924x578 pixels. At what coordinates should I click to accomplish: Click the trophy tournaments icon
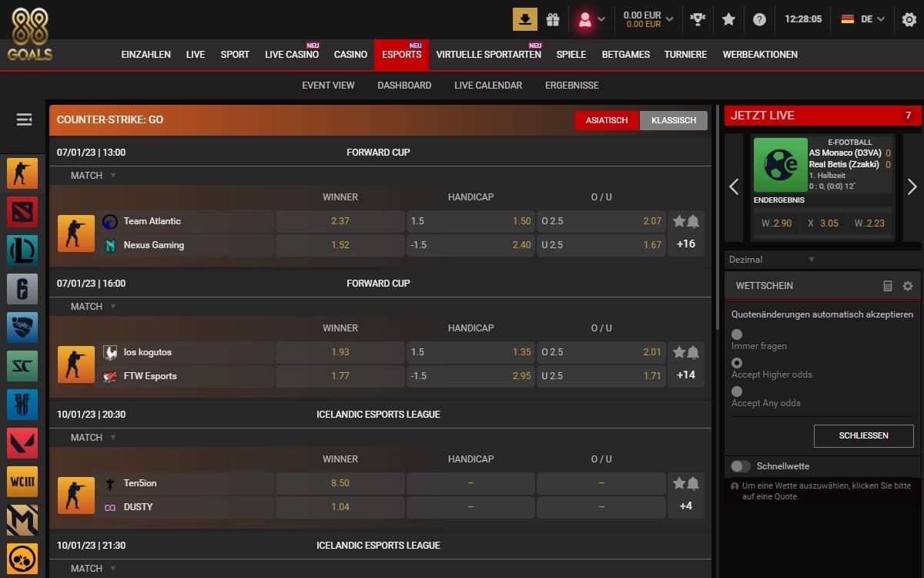[x=698, y=19]
